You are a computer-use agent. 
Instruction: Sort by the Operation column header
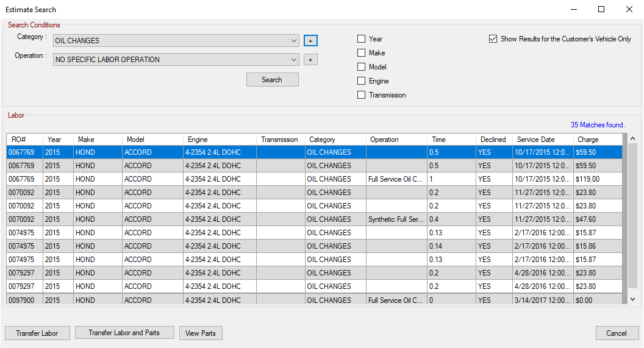396,140
